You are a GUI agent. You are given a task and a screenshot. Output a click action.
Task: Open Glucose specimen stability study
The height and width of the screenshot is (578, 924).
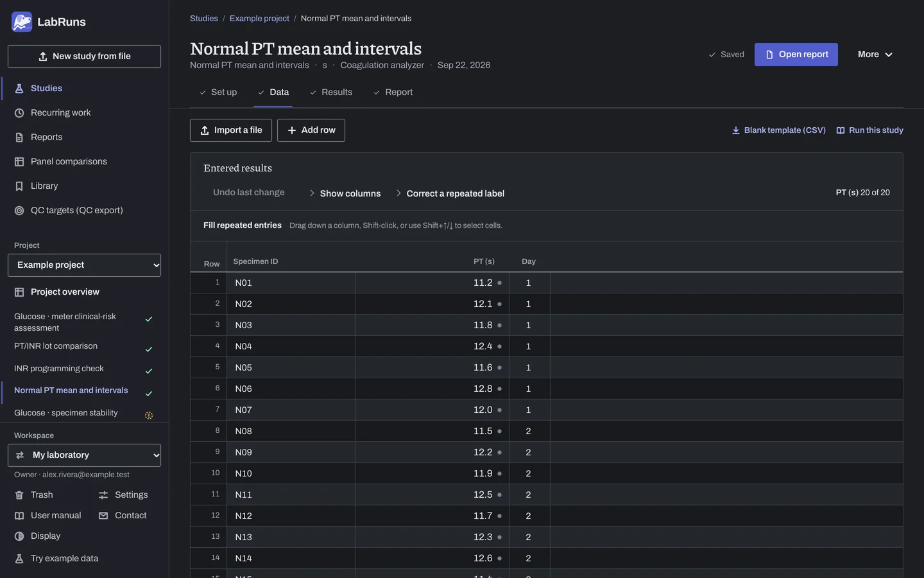coord(65,413)
